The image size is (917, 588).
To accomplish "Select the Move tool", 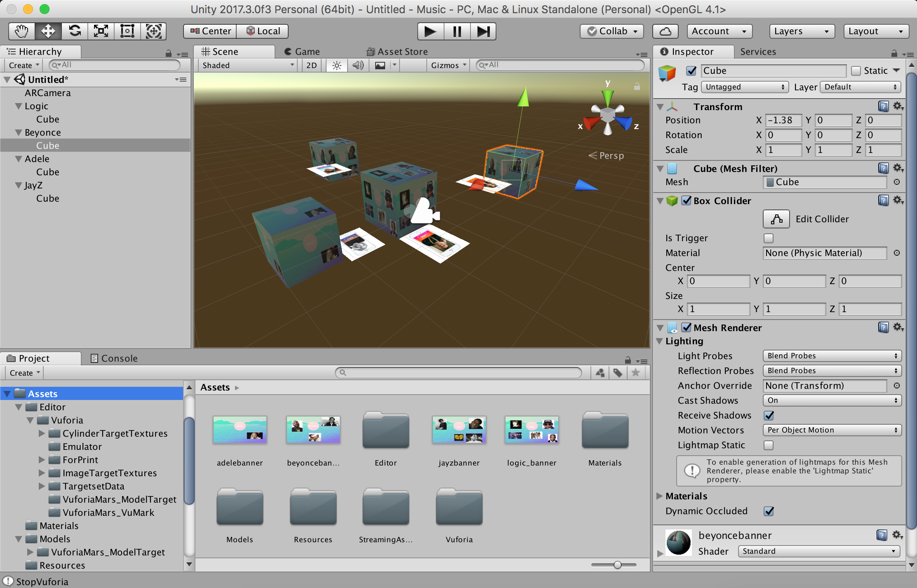I will point(48,31).
